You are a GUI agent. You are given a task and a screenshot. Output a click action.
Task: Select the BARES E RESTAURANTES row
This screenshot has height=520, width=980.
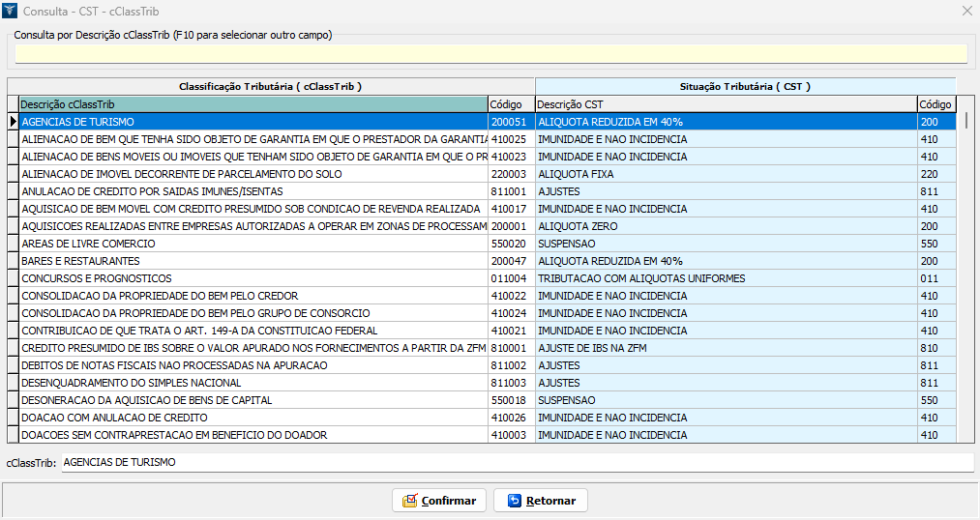[x=252, y=261]
